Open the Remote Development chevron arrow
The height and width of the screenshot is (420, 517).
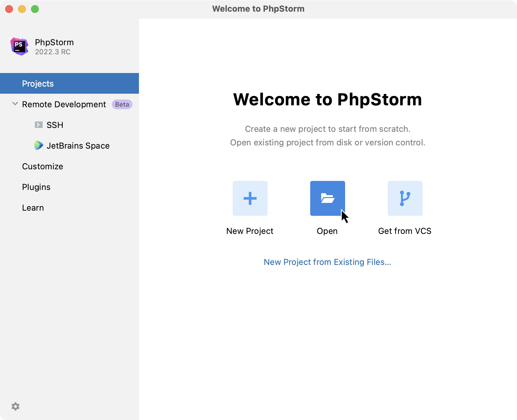[x=15, y=104]
